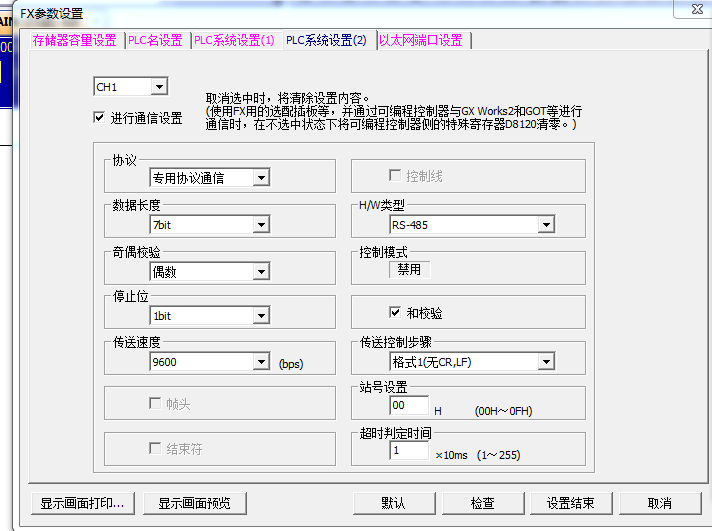Open the 停止位 1bit dropdown
Screen dimensions: 712x531
tap(260, 316)
